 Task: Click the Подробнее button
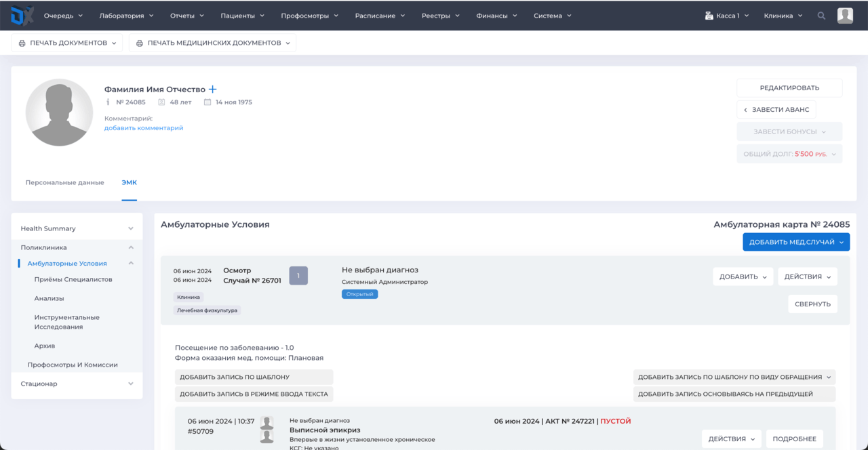click(794, 439)
